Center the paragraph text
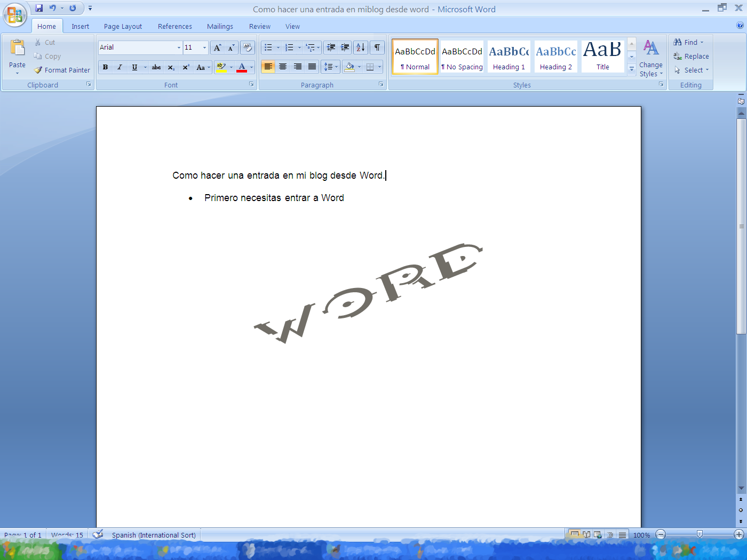Image resolution: width=747 pixels, height=560 pixels. (x=283, y=67)
